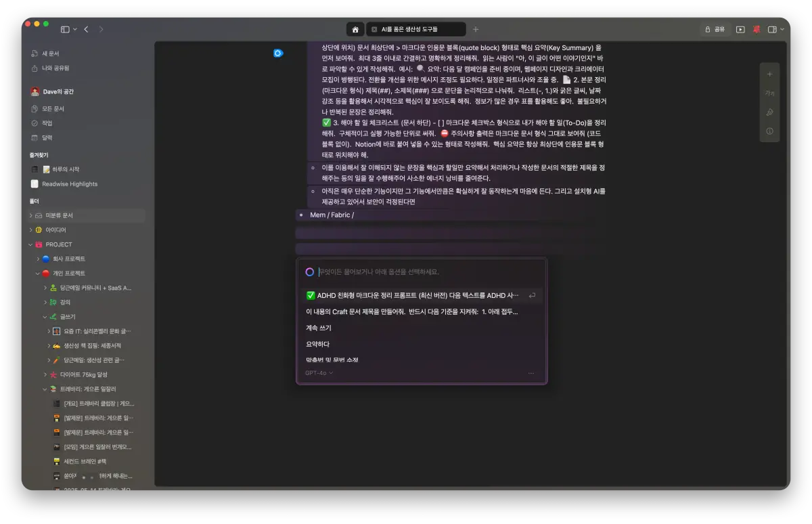Create a new document via 새 문서

[45, 53]
